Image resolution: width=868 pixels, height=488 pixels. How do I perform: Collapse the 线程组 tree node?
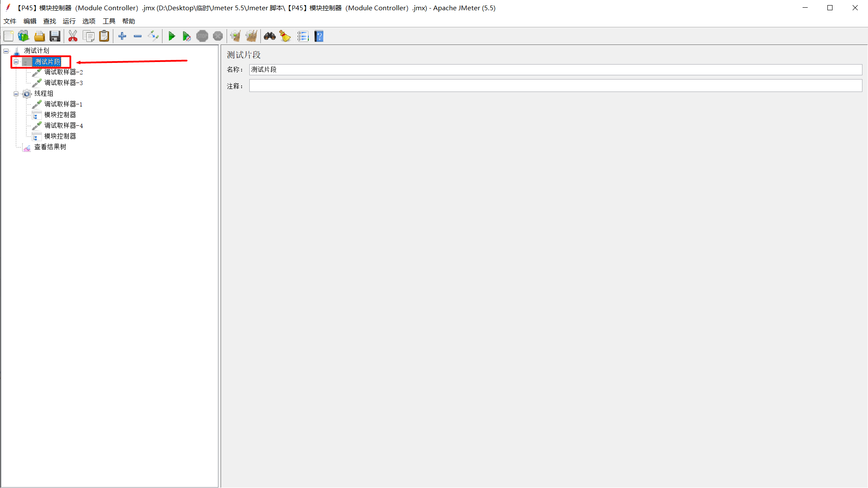coord(16,94)
